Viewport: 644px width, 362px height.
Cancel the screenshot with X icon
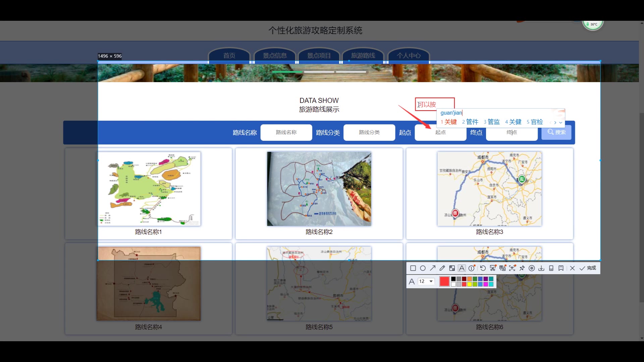[573, 268]
